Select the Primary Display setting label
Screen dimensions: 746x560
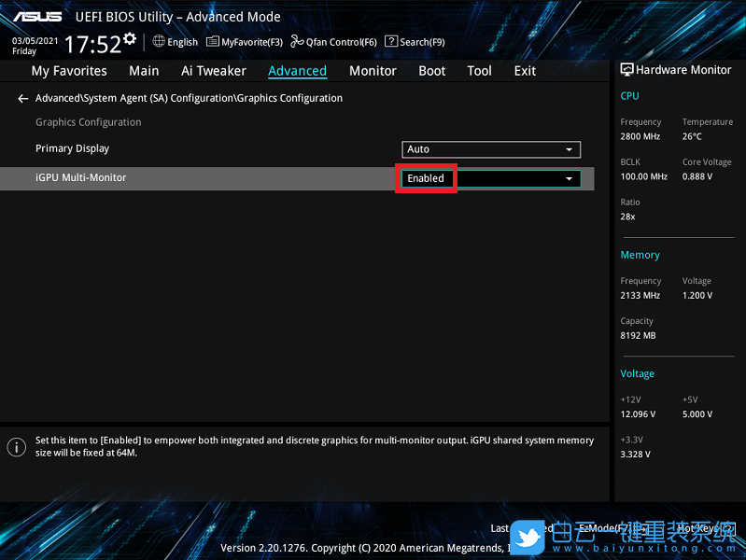72,148
